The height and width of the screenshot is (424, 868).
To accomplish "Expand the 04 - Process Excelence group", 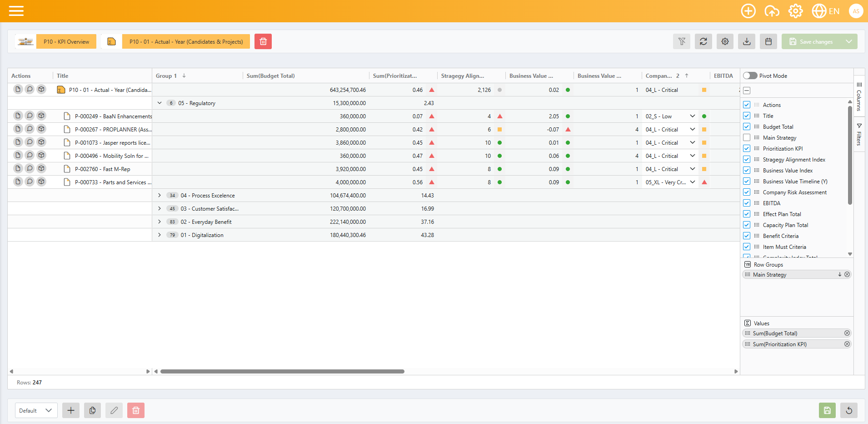I will (160, 195).
